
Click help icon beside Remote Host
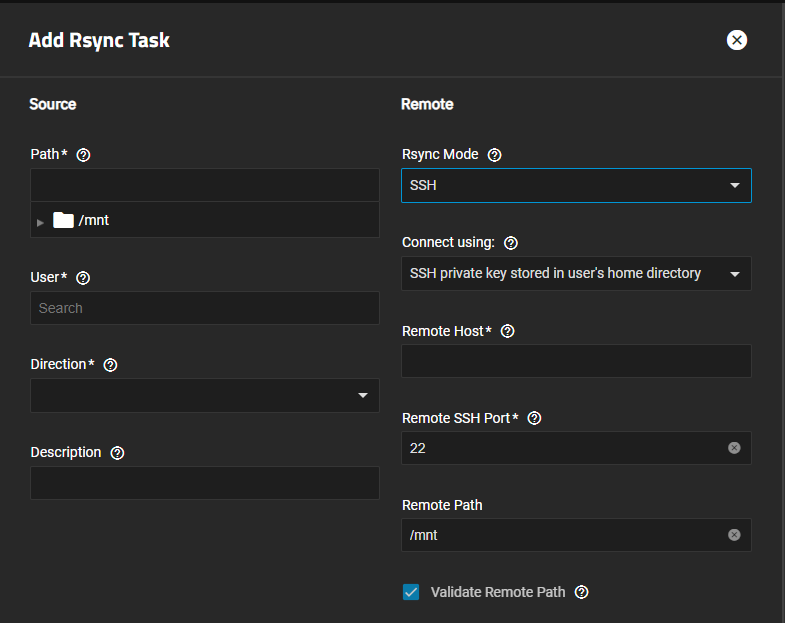[507, 331]
